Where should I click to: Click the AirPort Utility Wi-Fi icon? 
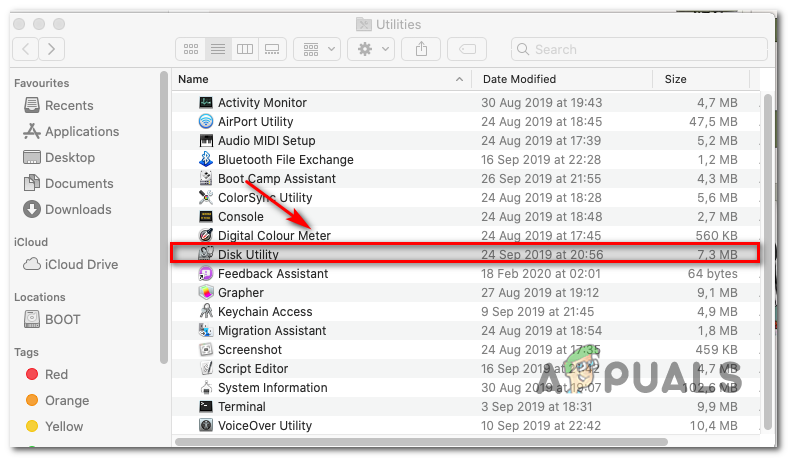[x=206, y=122]
